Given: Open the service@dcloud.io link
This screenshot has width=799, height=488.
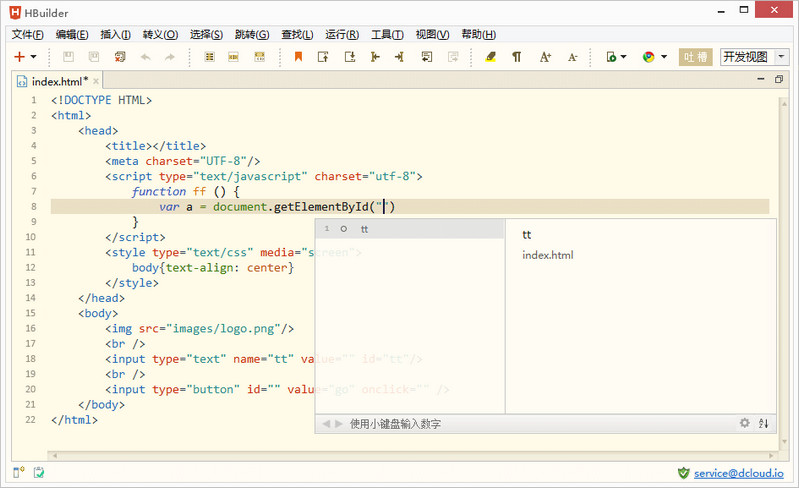Looking at the screenshot, I should tap(738, 472).
